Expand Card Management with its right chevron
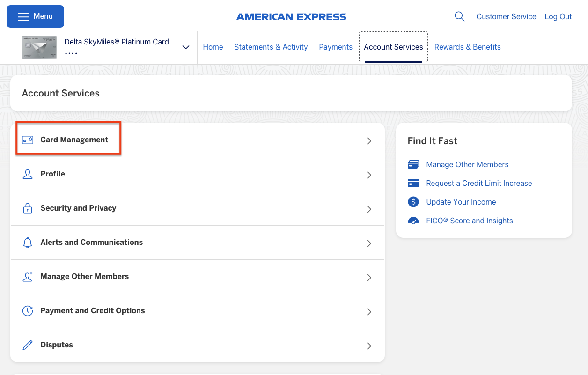Screen dimensions: 588x375 [x=369, y=141]
